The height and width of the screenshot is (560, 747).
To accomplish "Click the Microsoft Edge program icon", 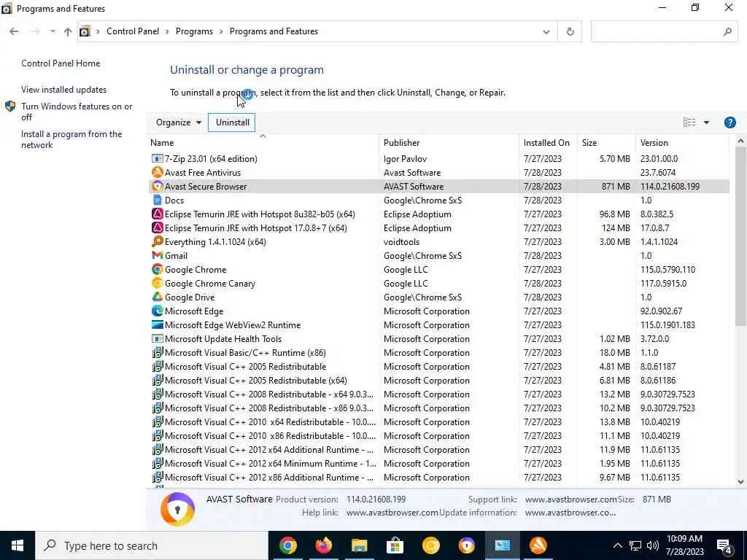I will coord(157,311).
